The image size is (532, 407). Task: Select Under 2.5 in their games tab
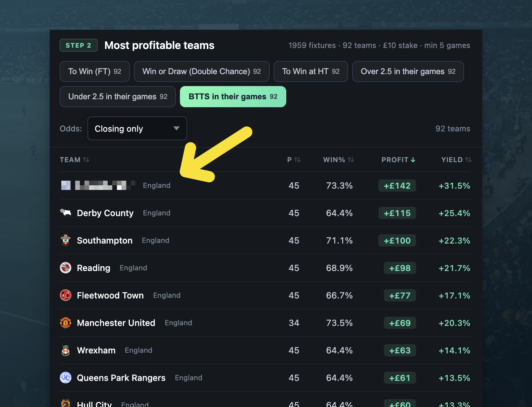tap(118, 97)
